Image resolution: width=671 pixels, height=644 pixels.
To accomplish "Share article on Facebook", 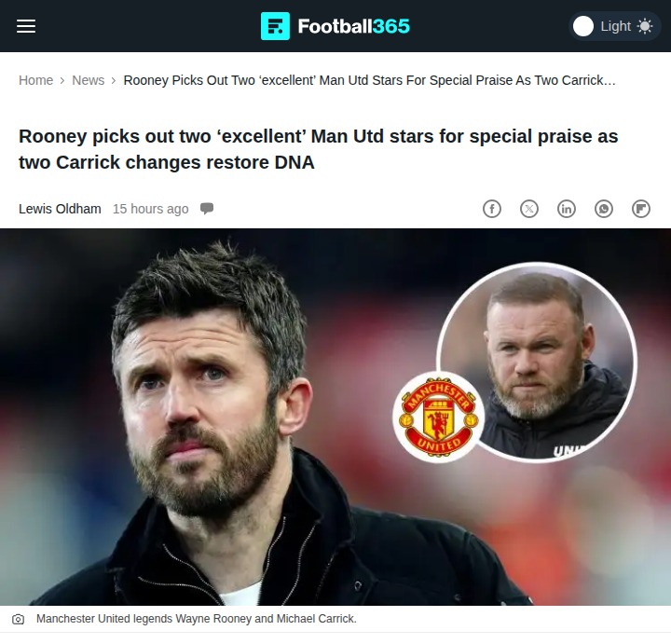I will tap(492, 209).
